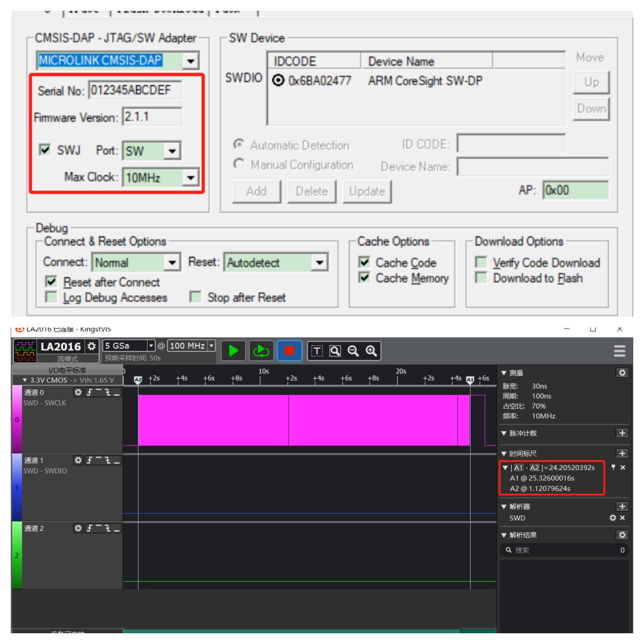Zoom in the waveform timeline
644x644 pixels.
tap(371, 351)
